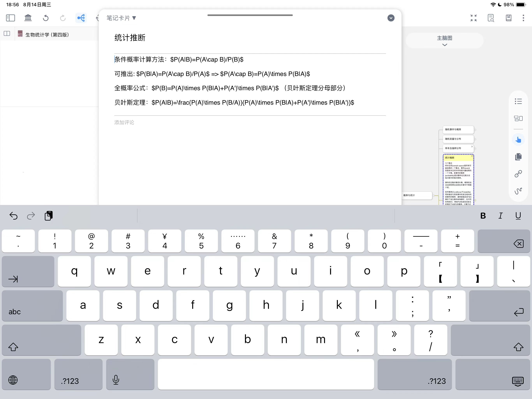
Task: Click the undo arrow in top toolbar
Action: pos(46,18)
